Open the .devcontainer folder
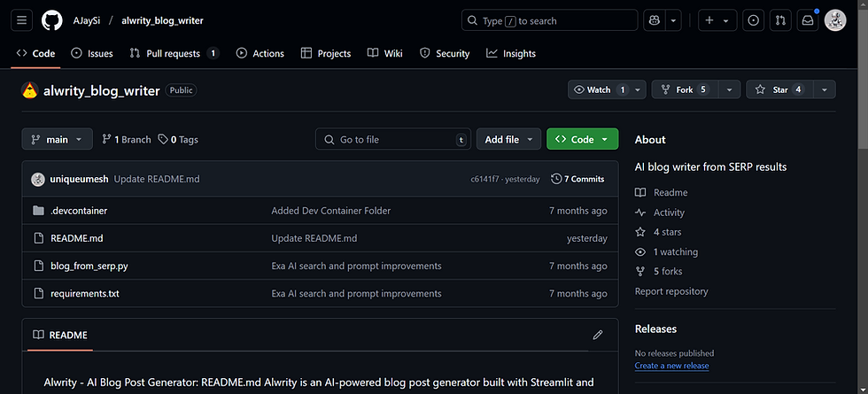This screenshot has height=394, width=868. tap(79, 211)
